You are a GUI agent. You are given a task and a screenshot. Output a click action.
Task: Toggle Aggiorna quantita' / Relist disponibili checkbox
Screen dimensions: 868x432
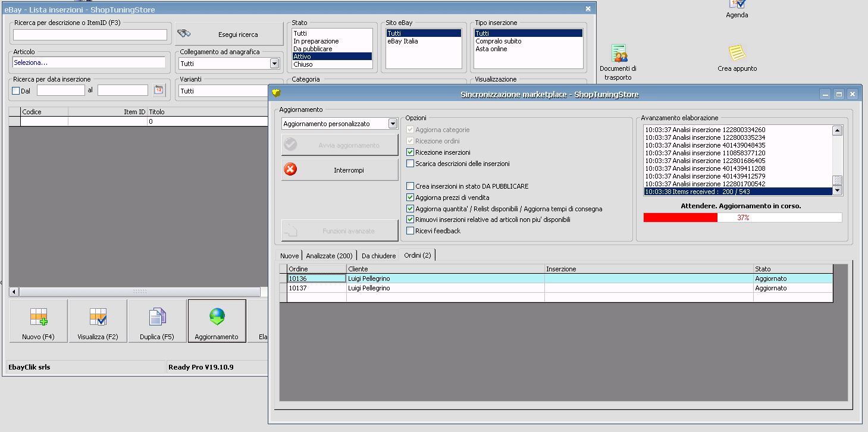(x=410, y=209)
